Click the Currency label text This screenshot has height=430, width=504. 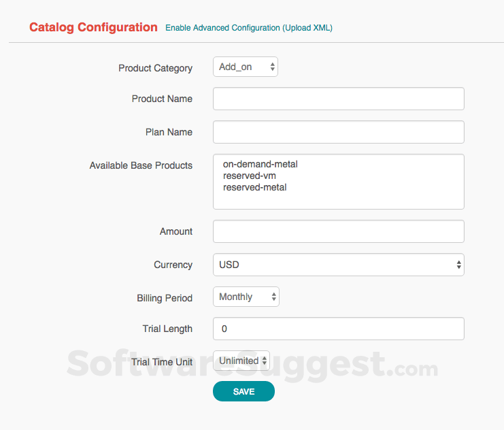[x=173, y=265]
